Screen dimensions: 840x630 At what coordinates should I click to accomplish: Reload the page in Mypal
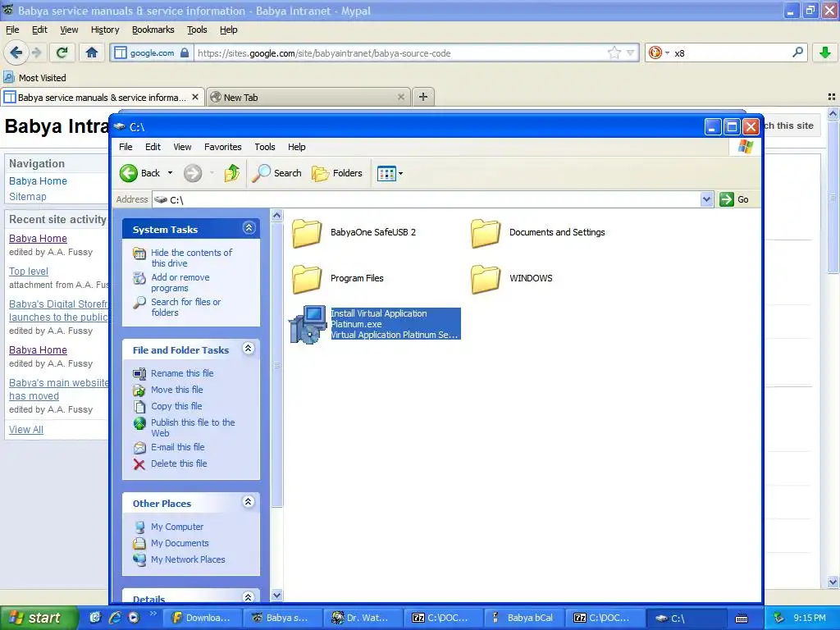tap(62, 52)
